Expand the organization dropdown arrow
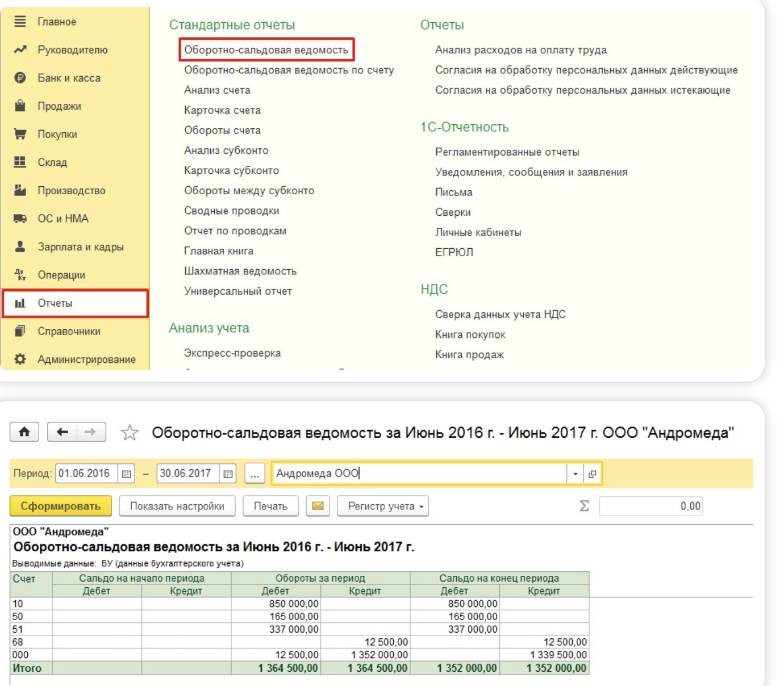 tap(575, 474)
